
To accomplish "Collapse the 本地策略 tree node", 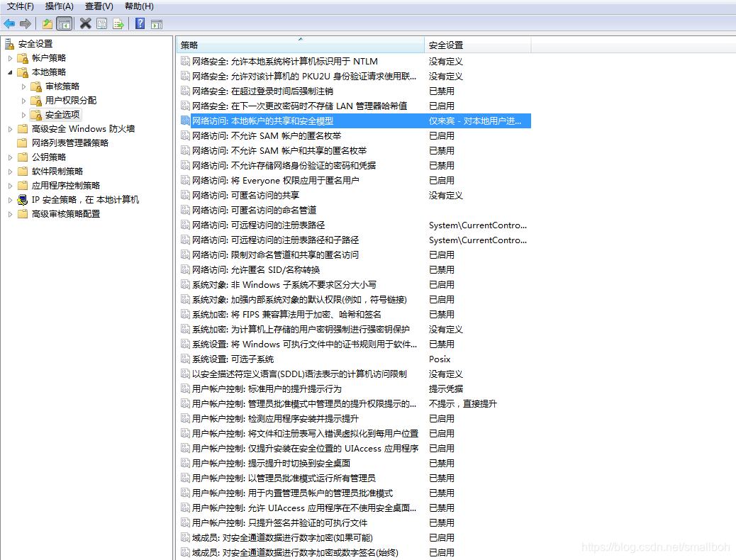I will coord(11,72).
